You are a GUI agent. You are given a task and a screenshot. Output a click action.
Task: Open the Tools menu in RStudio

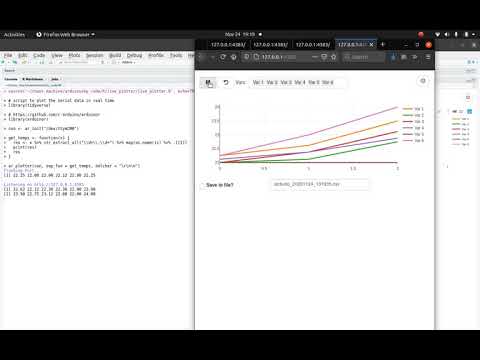[176, 55]
